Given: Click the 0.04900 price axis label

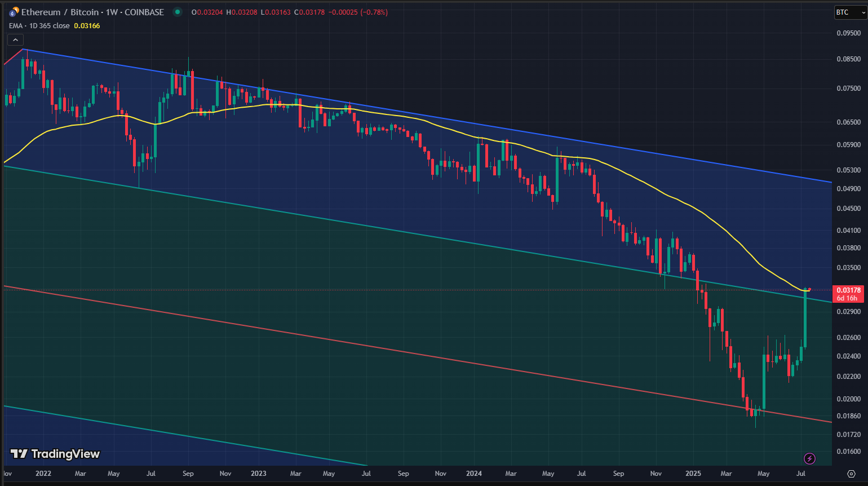Looking at the screenshot, I should pyautogui.click(x=848, y=189).
